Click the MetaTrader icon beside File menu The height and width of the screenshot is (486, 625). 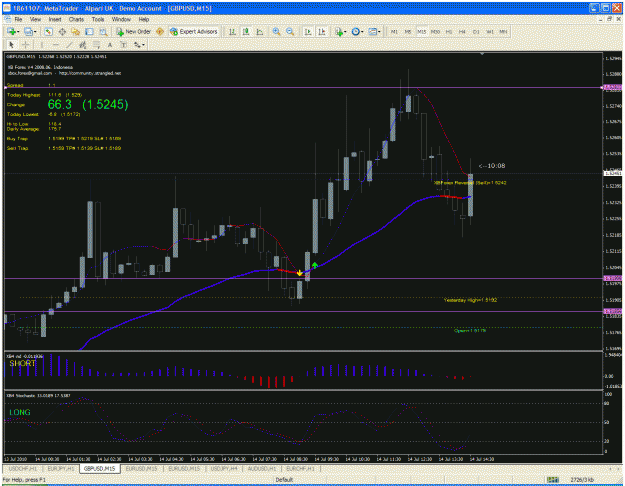coord(8,19)
